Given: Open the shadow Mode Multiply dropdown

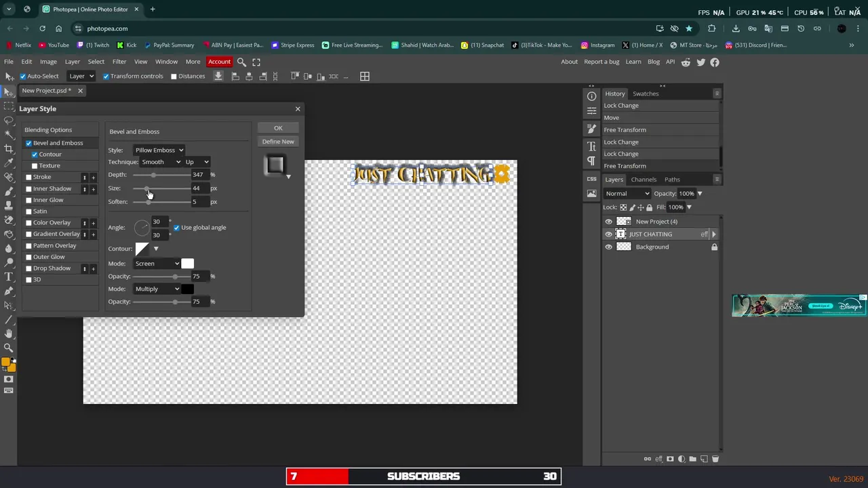Looking at the screenshot, I should pyautogui.click(x=157, y=289).
